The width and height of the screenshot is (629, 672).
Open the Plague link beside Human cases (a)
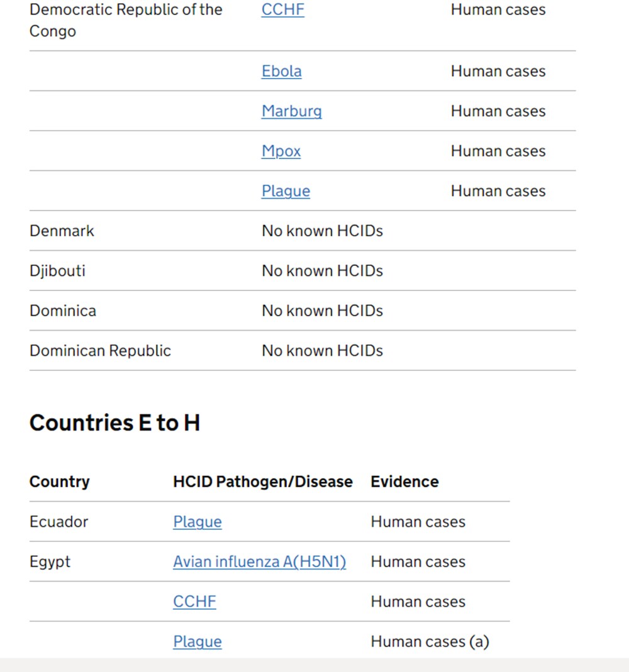click(197, 642)
